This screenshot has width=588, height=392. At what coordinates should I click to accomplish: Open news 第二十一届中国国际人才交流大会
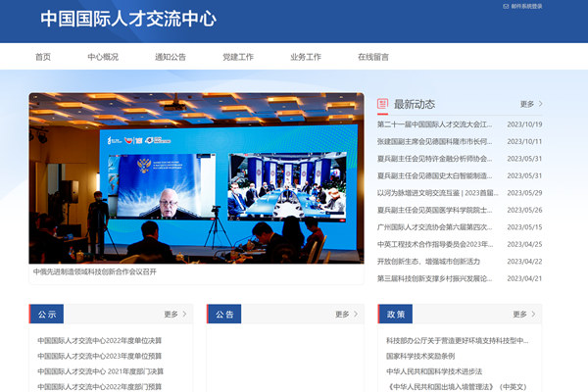(434, 124)
